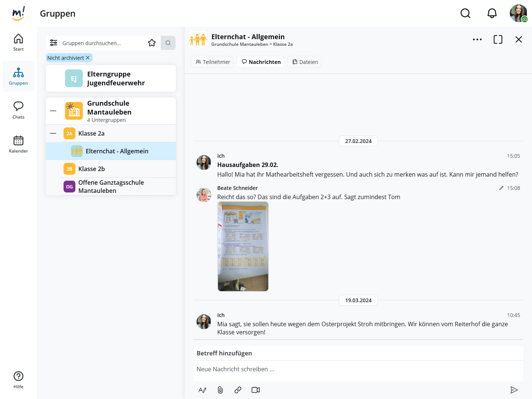Remove the 'Nicht archiviert' filter

[88, 58]
